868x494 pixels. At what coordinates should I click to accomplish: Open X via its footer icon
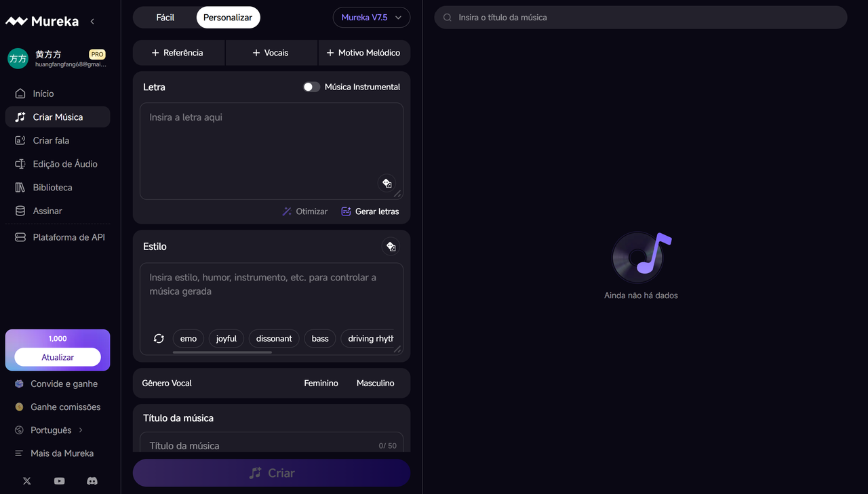point(26,481)
